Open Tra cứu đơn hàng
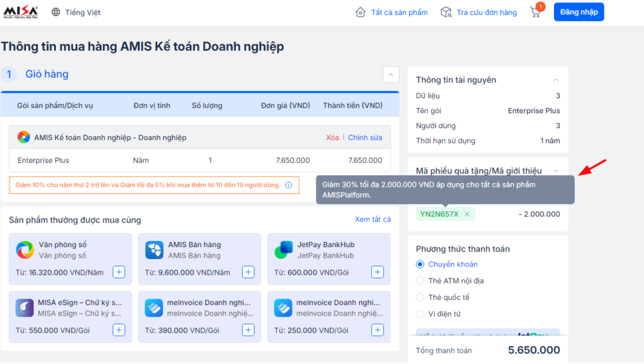 (x=487, y=13)
